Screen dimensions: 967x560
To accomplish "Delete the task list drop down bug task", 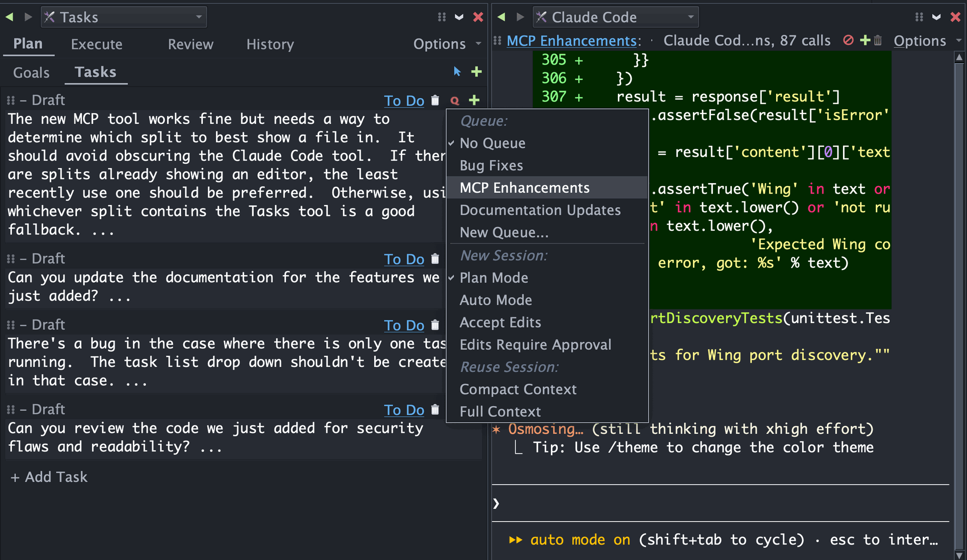I will (435, 325).
